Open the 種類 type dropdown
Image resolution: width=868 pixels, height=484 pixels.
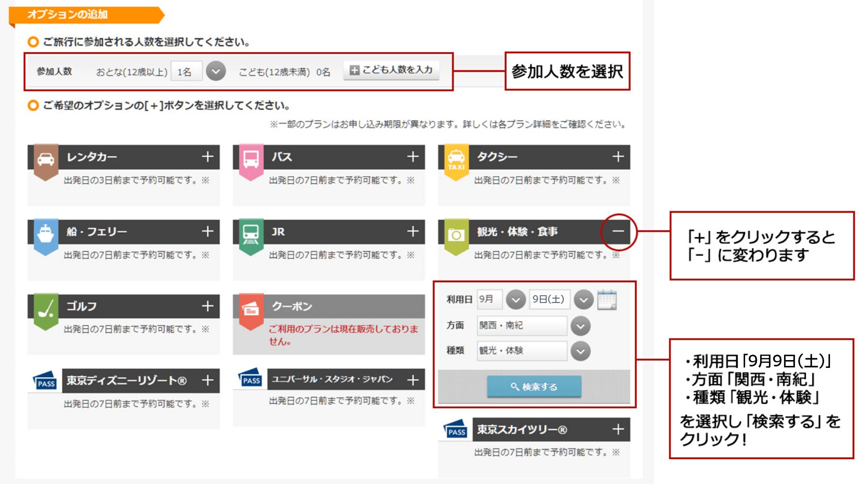(580, 351)
